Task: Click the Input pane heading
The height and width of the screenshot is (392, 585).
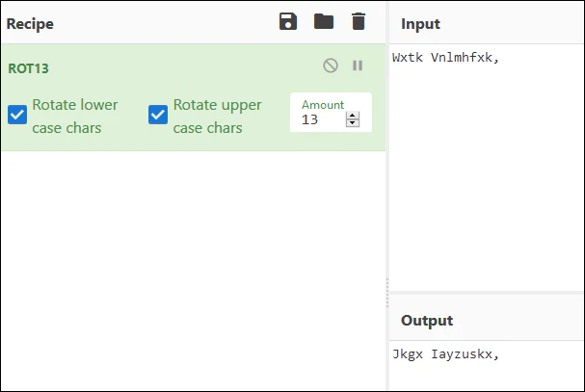Action: click(420, 24)
